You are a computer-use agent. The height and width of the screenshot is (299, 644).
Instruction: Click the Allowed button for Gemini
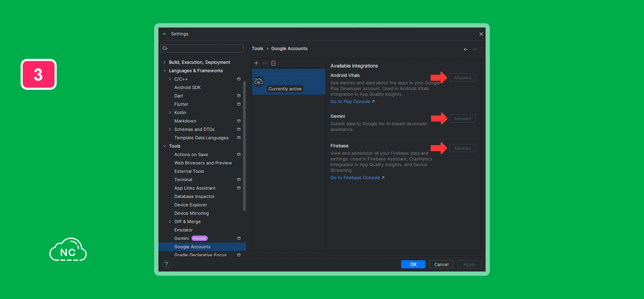coord(462,119)
